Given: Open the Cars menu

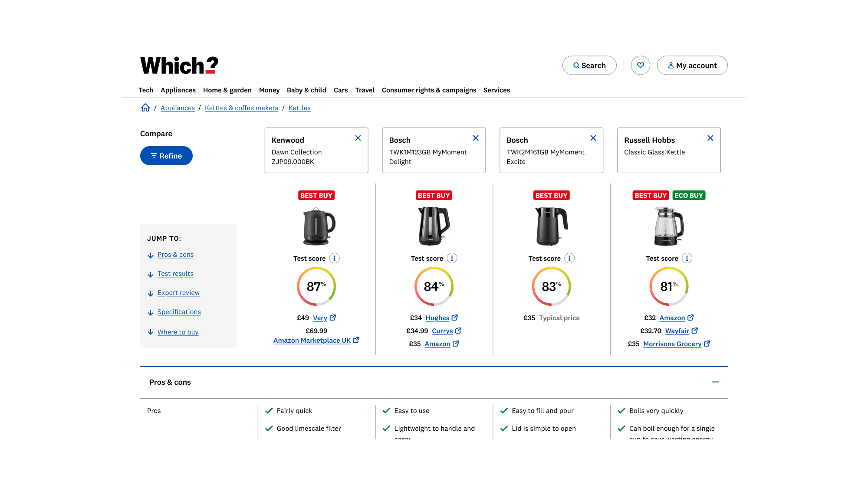Looking at the screenshot, I should (341, 90).
